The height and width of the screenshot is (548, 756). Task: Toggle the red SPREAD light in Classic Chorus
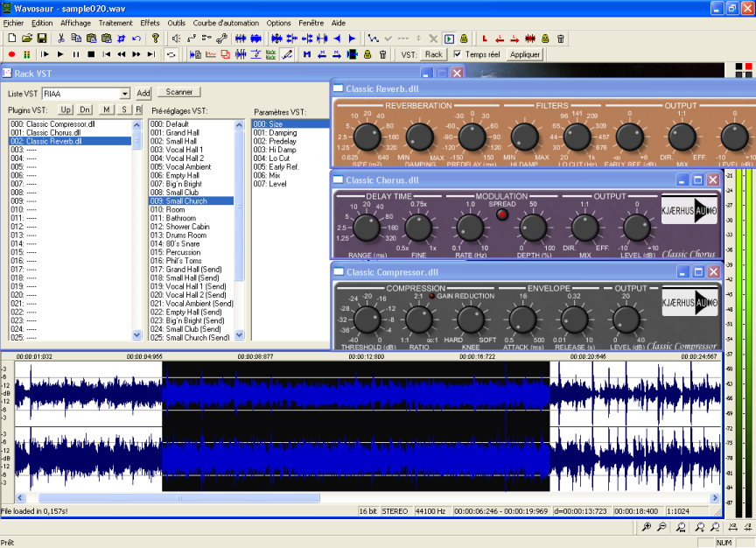point(502,214)
